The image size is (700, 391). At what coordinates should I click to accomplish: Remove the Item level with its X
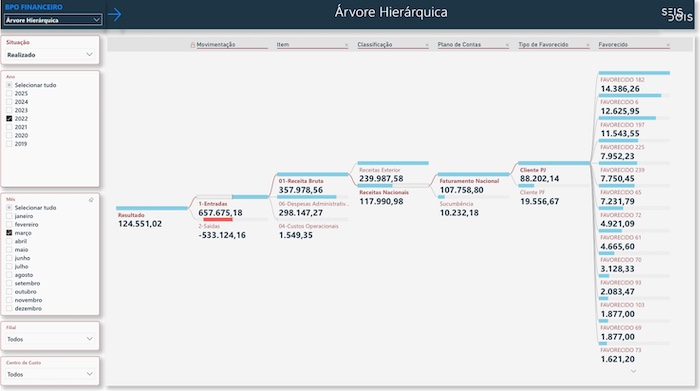pos(346,45)
